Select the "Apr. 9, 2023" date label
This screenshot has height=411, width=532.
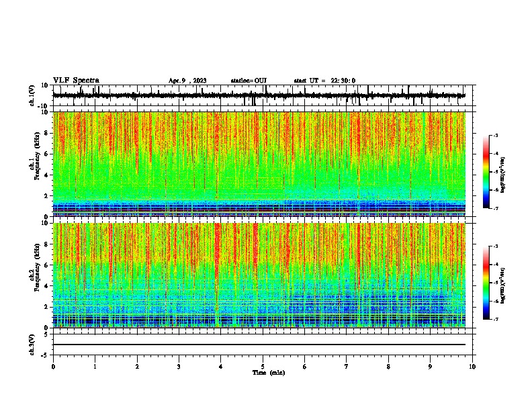[187, 81]
